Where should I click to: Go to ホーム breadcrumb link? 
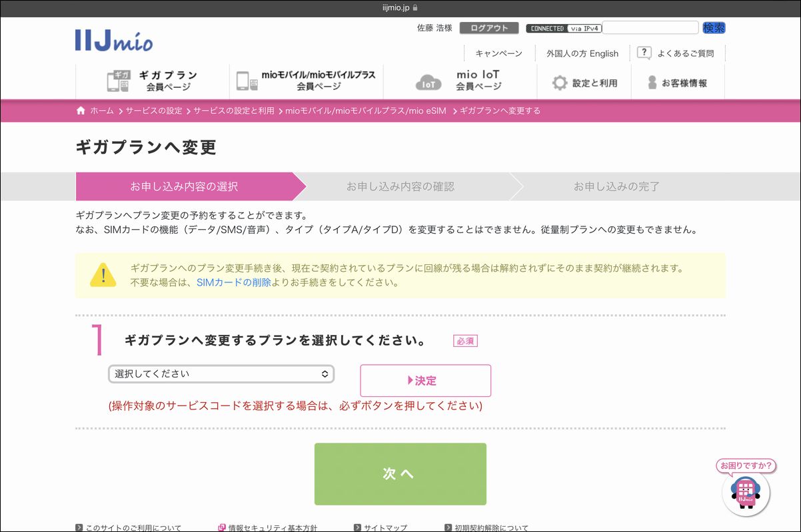tap(102, 111)
